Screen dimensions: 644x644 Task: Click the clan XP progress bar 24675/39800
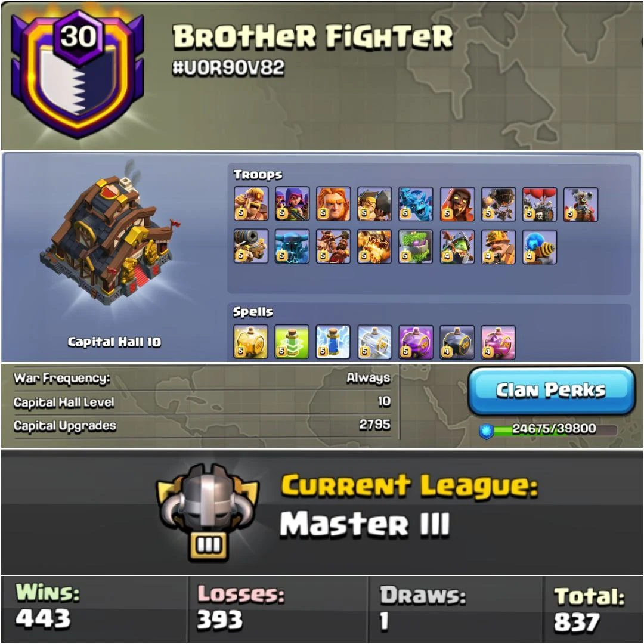[549, 429]
